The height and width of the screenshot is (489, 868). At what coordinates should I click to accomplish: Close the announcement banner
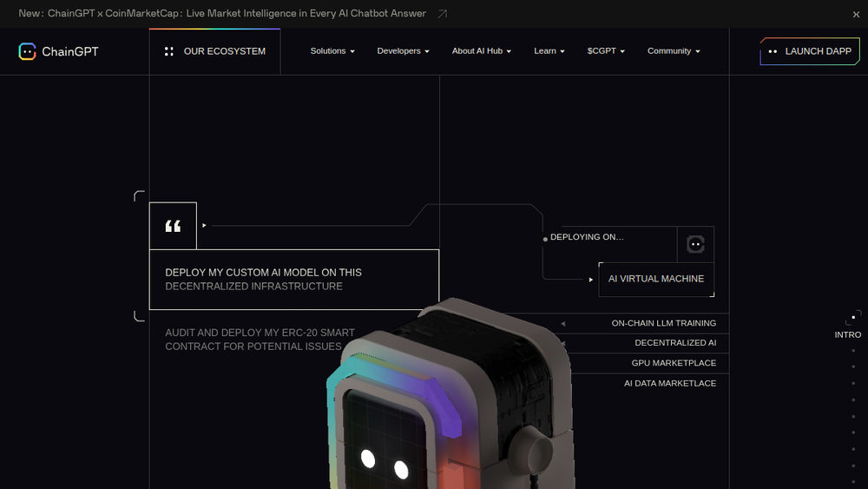(856, 15)
